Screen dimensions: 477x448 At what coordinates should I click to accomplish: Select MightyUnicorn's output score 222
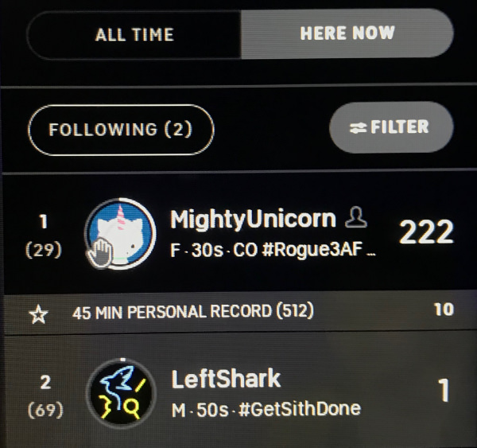(x=426, y=232)
